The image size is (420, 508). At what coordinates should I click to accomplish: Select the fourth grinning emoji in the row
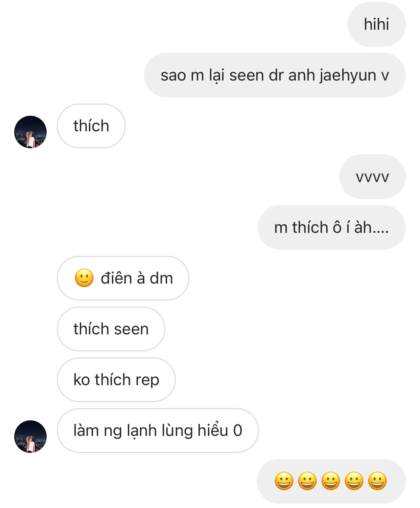pos(354,481)
